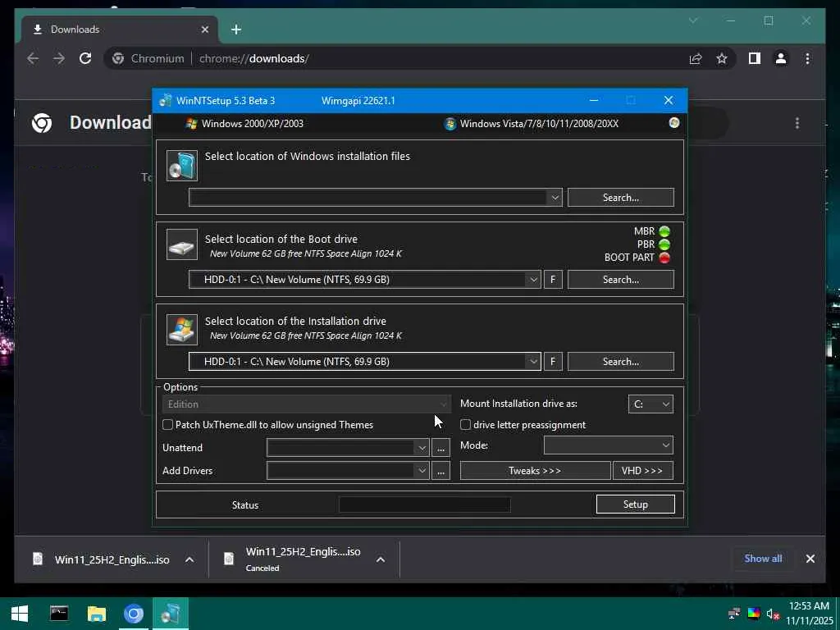
Task: Open Chromium three-dot main menu
Action: [807, 58]
